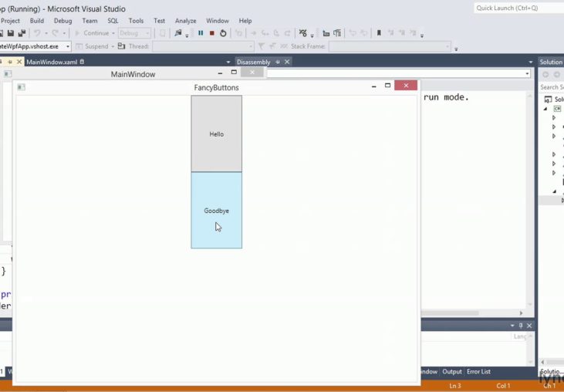The width and height of the screenshot is (564, 392).
Task: Click the Save All toolbar icon
Action: click(x=21, y=33)
